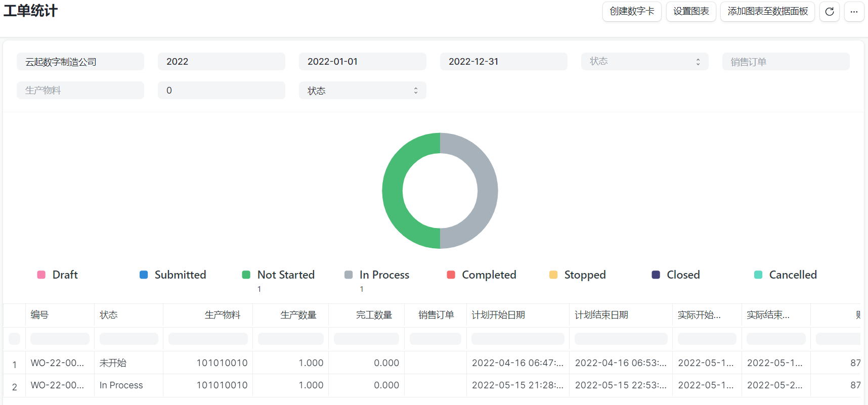This screenshot has height=405, width=868.
Task: Toggle the Closed legend swatch
Action: click(656, 275)
